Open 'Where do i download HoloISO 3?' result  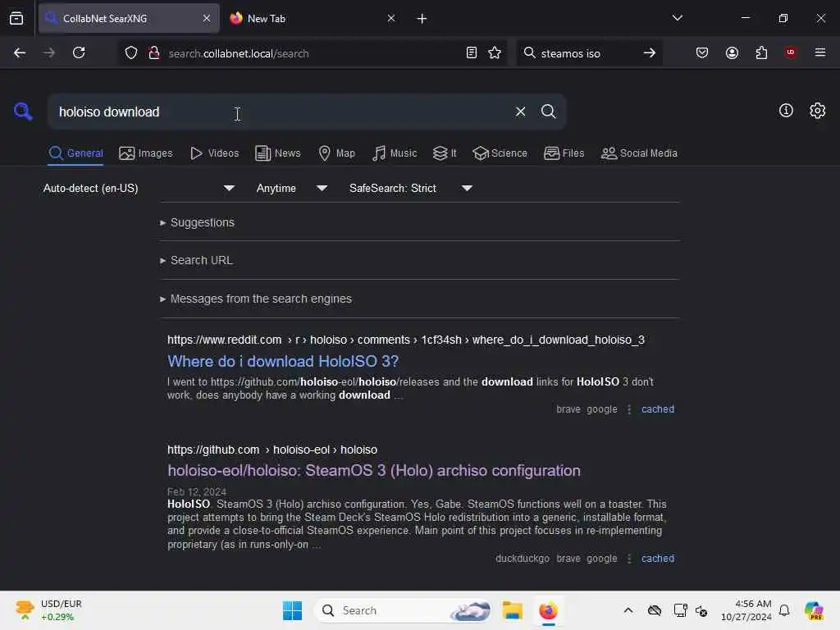[283, 361]
